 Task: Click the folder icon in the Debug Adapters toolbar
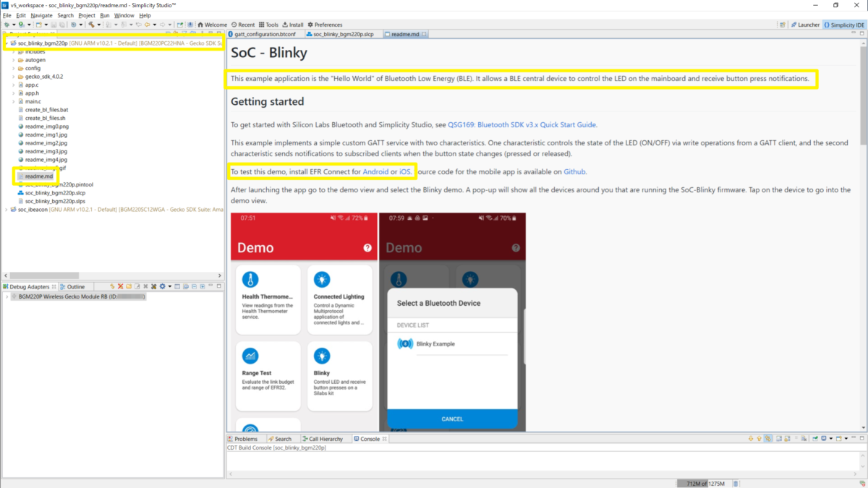coord(129,287)
